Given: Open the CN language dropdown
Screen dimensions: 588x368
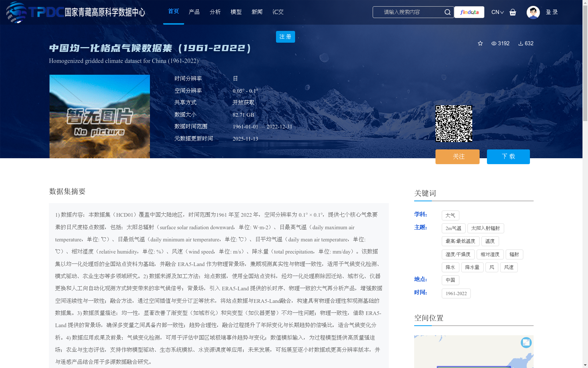Looking at the screenshot, I should (x=497, y=12).
